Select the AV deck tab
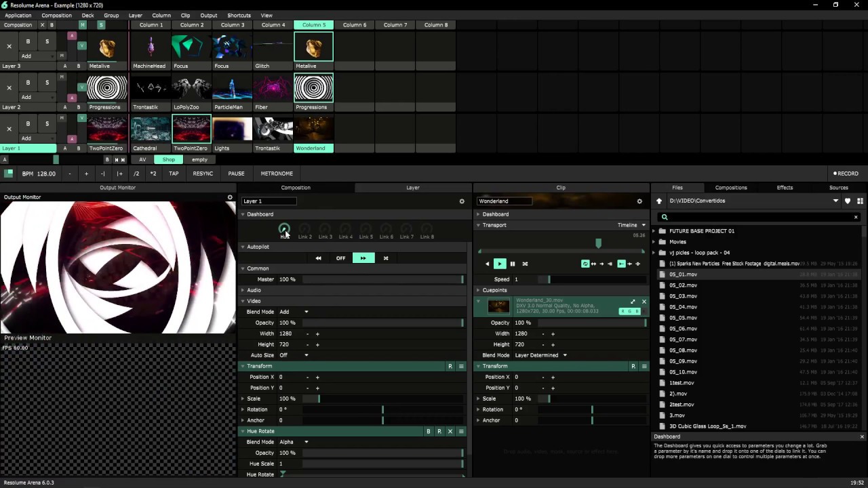 click(142, 160)
